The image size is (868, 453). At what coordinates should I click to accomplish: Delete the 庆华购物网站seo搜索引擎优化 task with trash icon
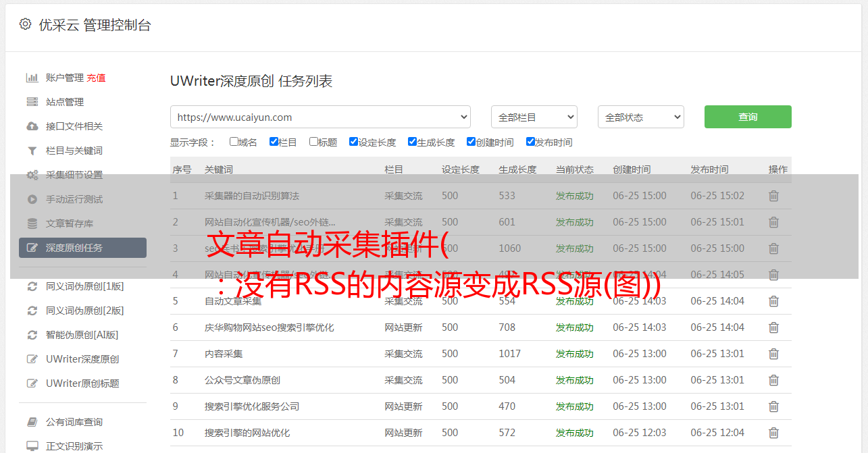774,327
